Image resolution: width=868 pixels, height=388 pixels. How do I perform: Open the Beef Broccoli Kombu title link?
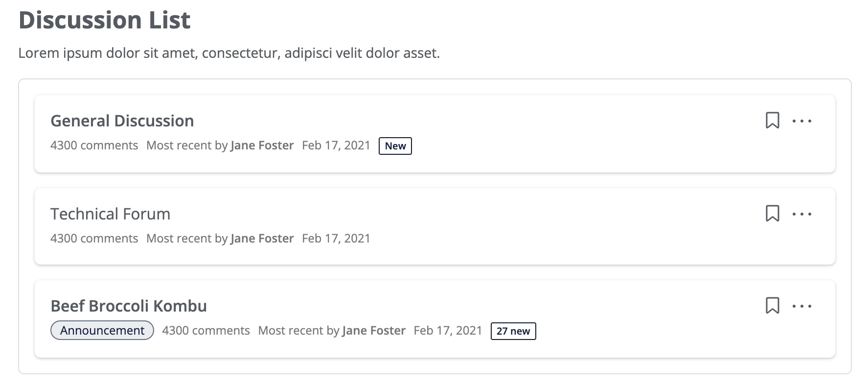[x=129, y=306]
